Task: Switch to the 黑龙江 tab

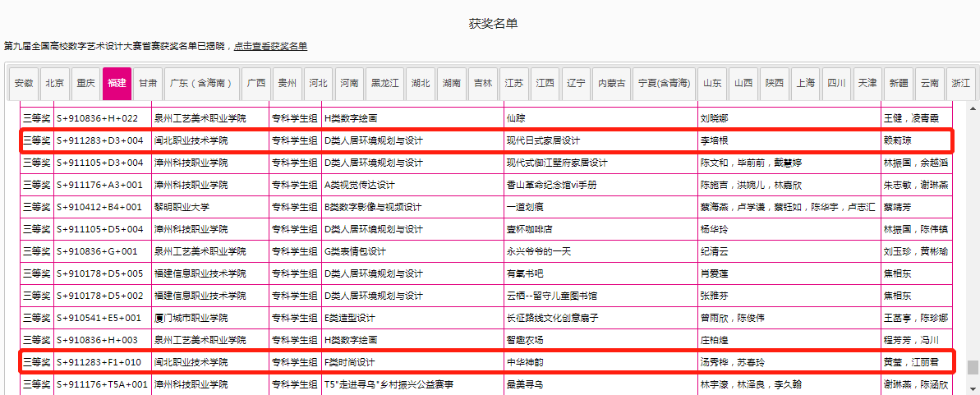Action: pos(385,83)
